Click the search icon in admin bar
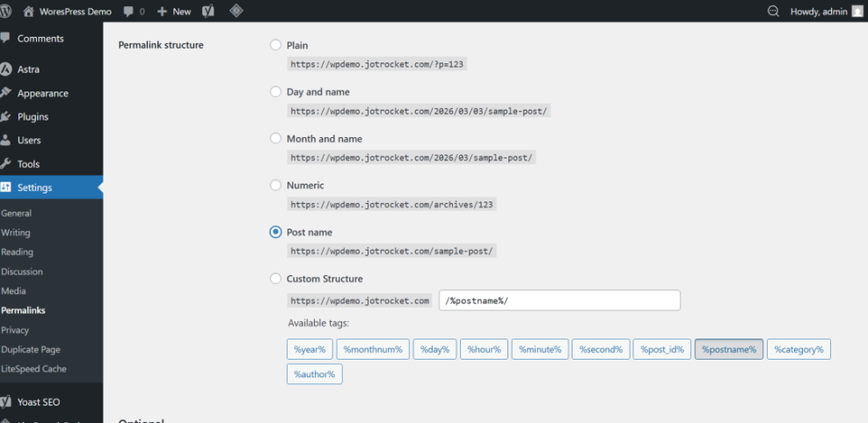This screenshot has height=423, width=868. click(x=773, y=11)
